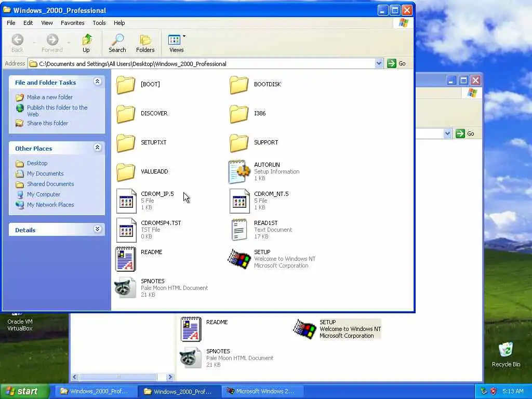Click the red shield security tray icon
532x399 pixels.
point(494,391)
